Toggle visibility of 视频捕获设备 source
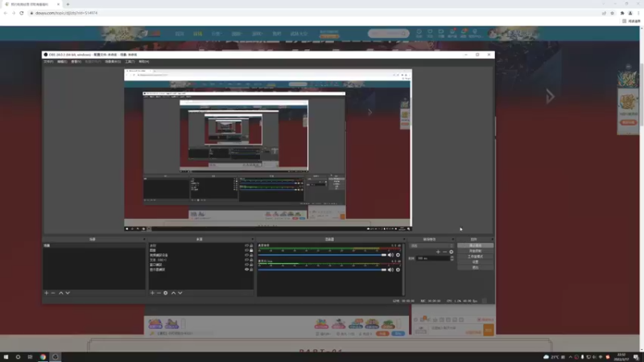Image resolution: width=644 pixels, height=362 pixels. coord(247,255)
